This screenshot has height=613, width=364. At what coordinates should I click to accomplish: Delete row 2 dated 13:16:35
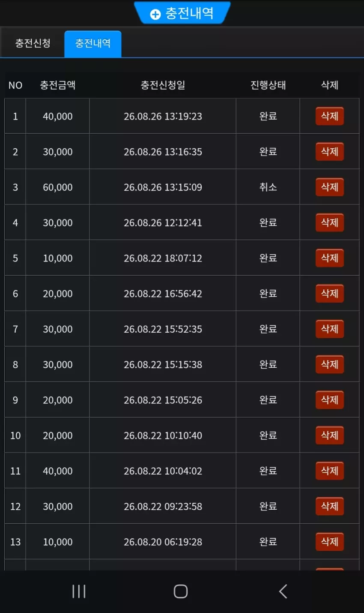[x=330, y=152]
